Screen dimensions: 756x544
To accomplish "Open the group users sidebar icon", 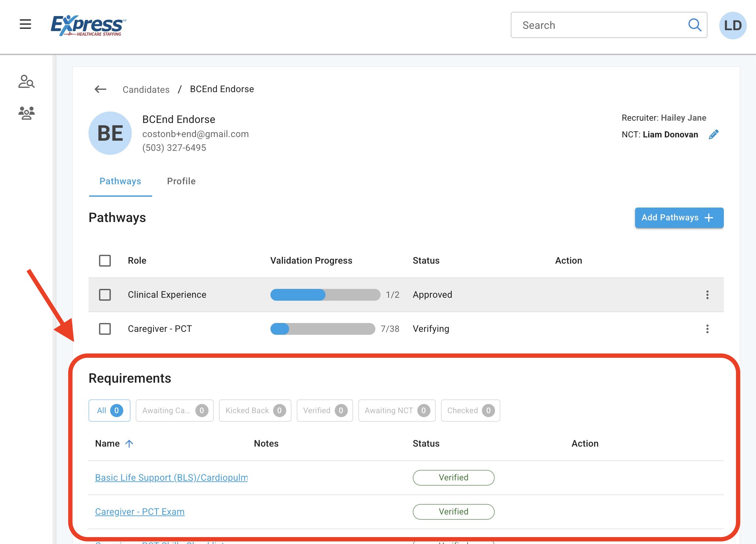I will click(x=26, y=113).
